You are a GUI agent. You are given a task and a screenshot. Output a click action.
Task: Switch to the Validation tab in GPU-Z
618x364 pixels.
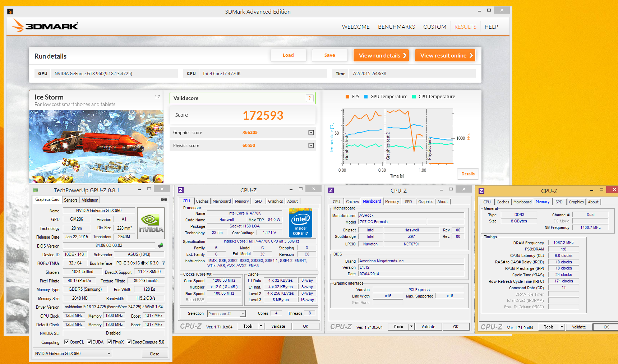pyautogui.click(x=90, y=200)
